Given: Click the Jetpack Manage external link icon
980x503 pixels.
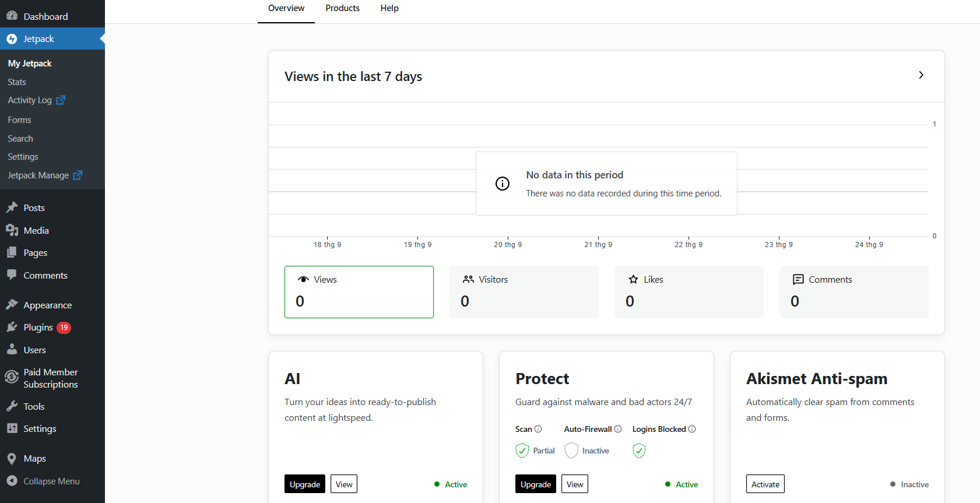Looking at the screenshot, I should (78, 175).
